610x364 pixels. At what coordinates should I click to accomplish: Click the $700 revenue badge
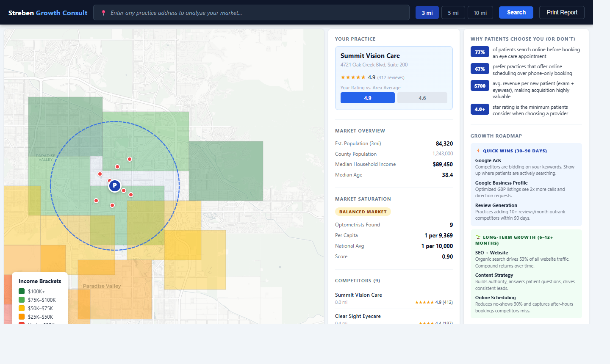point(480,85)
